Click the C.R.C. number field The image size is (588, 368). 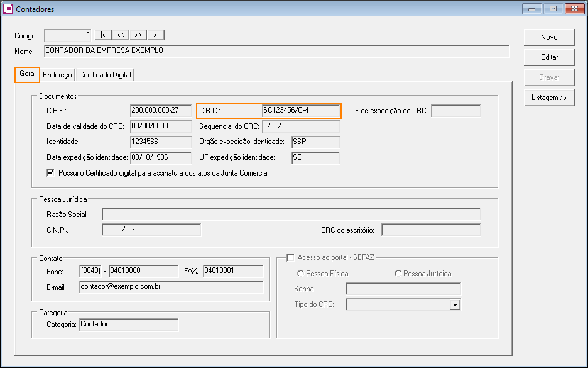300,111
